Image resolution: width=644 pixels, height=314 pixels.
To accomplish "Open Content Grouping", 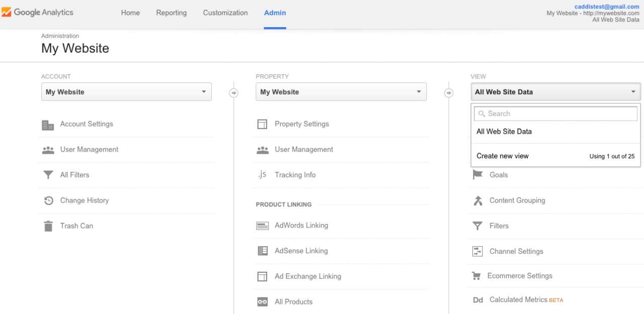I will (x=517, y=200).
